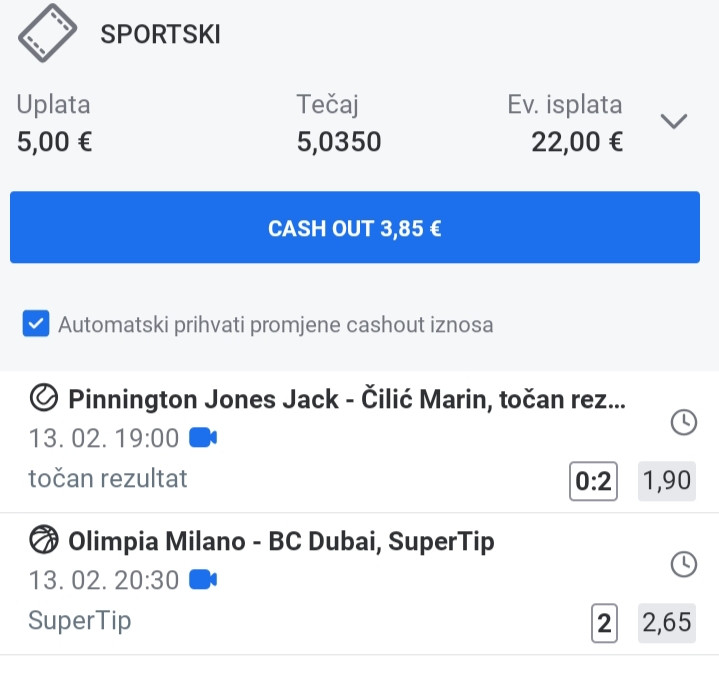Click the Automatski prihvati promjene cashout iznosa label

click(x=276, y=325)
